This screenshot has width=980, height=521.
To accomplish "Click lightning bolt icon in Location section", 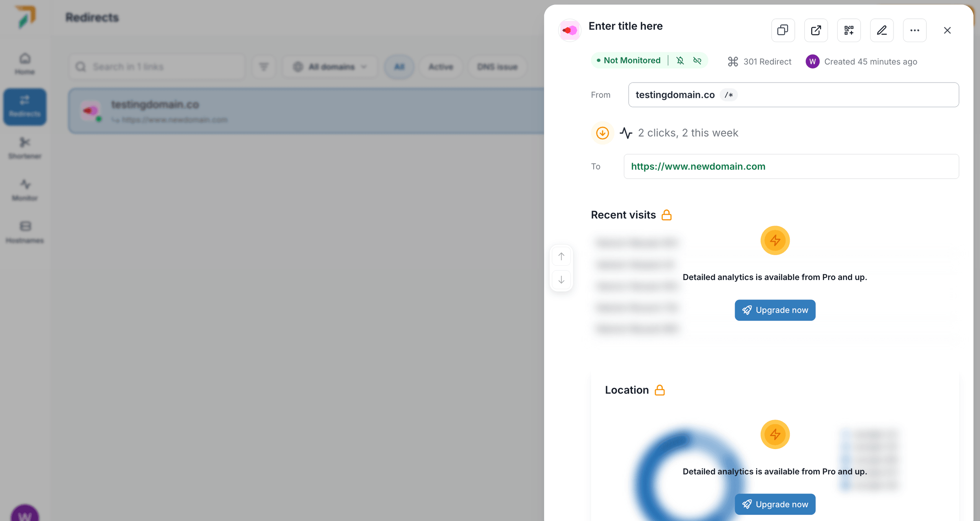I will tap(775, 435).
